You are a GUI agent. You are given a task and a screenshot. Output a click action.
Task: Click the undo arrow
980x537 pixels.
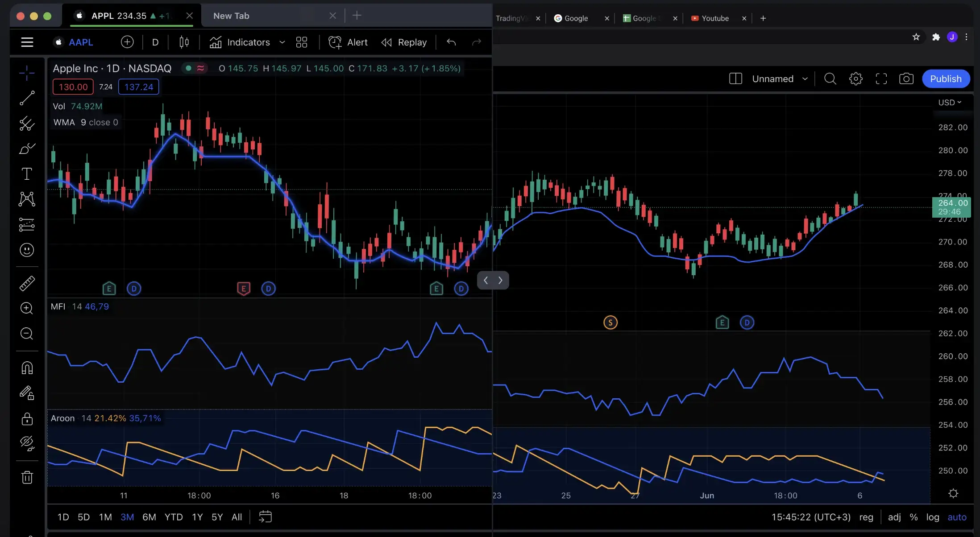tap(451, 42)
